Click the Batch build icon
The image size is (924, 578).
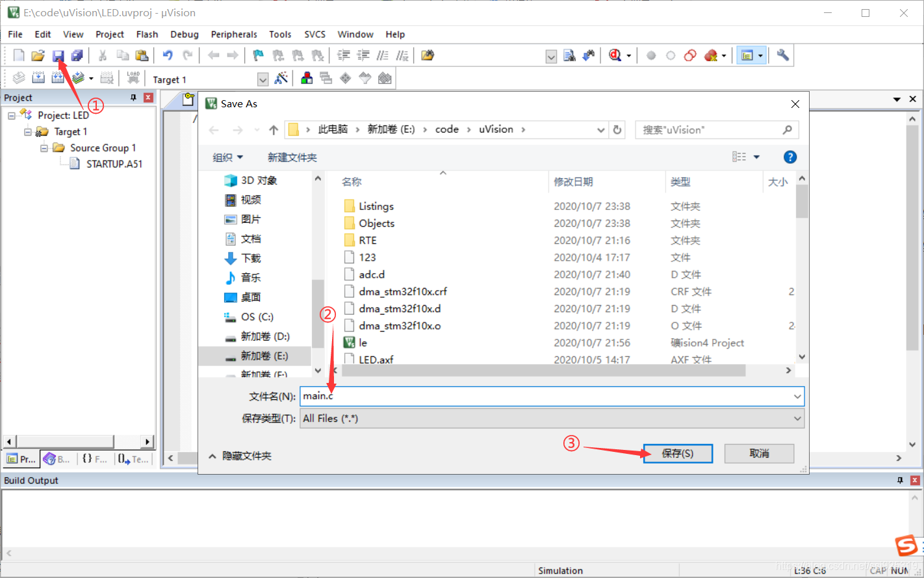point(78,79)
